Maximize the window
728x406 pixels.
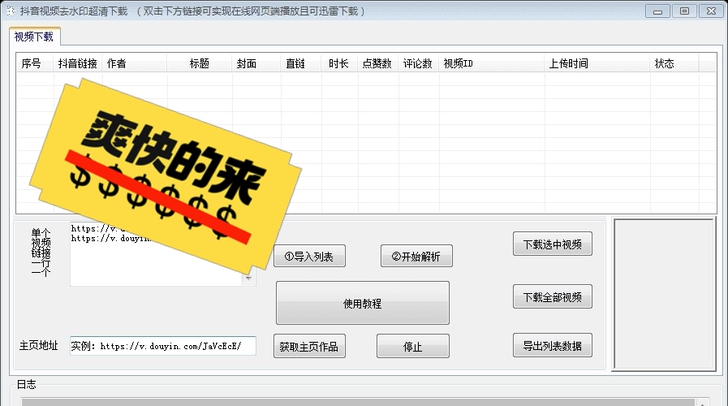[684, 11]
